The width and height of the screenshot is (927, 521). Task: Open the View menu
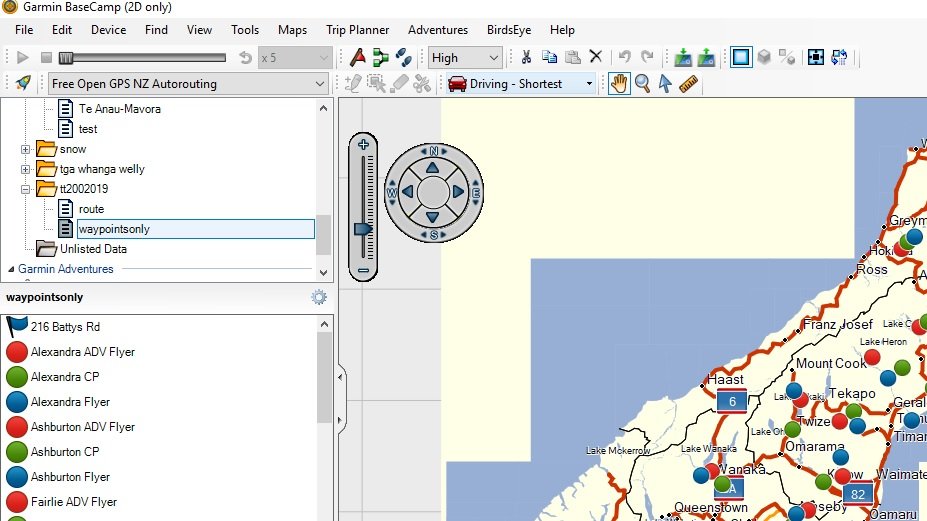pyautogui.click(x=199, y=30)
